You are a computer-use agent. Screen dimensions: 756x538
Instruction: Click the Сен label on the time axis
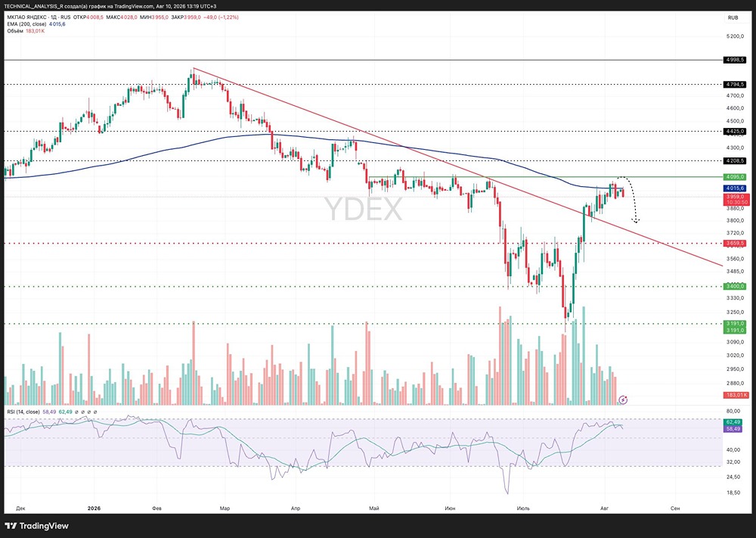[675, 508]
